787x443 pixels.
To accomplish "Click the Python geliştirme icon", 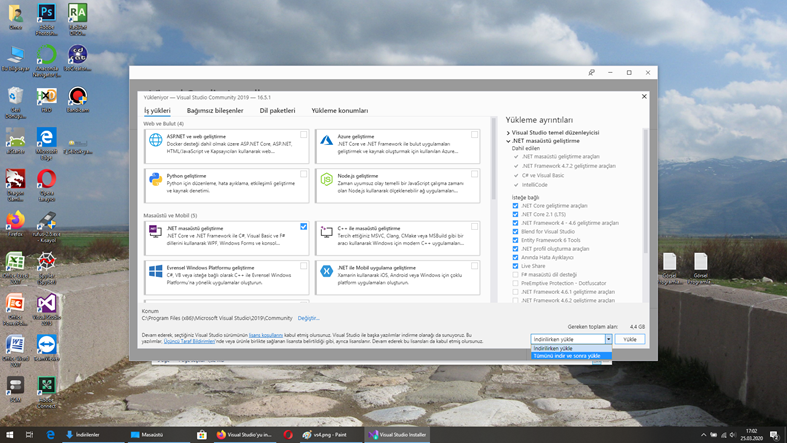I will click(x=156, y=180).
